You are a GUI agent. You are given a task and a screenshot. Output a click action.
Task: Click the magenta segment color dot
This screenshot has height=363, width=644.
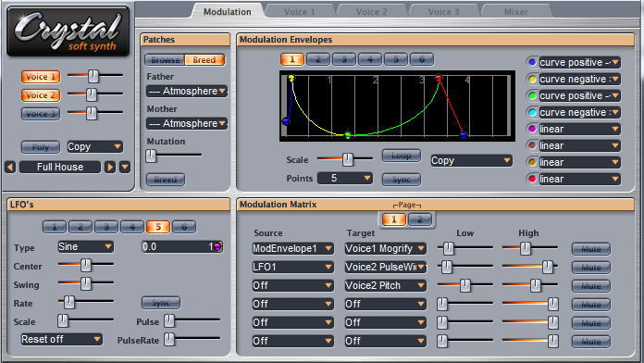(532, 129)
